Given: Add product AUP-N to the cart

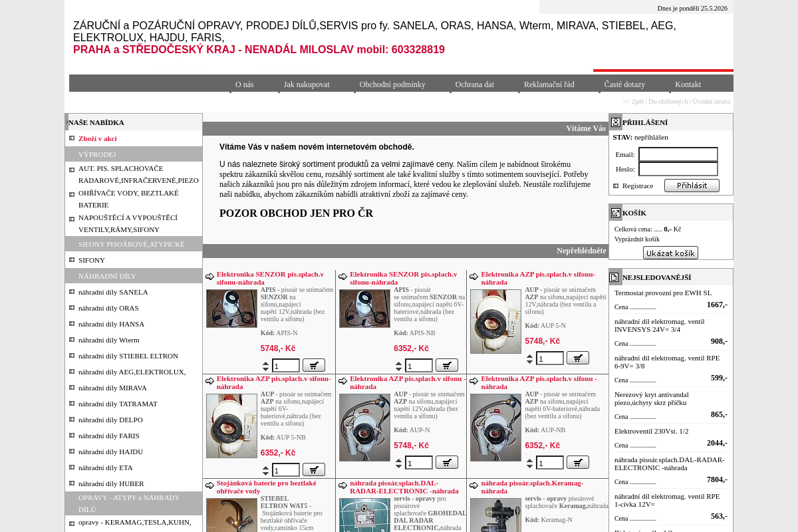Looking at the screenshot, I should (447, 462).
